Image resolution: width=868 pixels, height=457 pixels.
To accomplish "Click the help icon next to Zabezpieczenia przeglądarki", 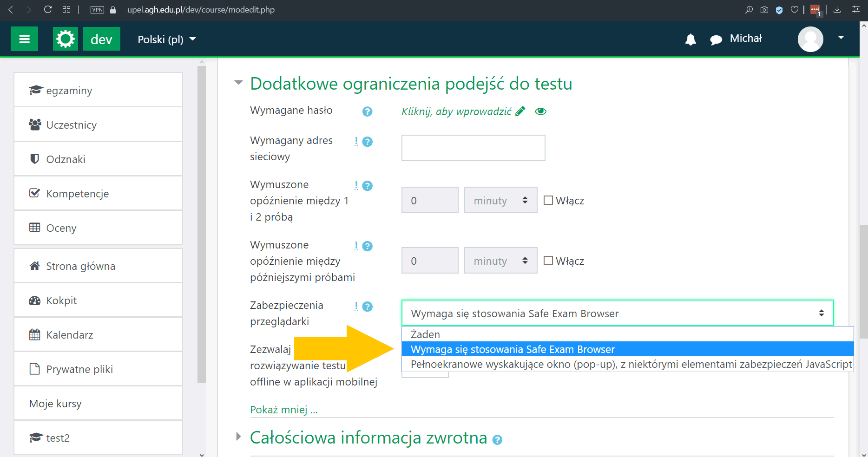I will [368, 307].
